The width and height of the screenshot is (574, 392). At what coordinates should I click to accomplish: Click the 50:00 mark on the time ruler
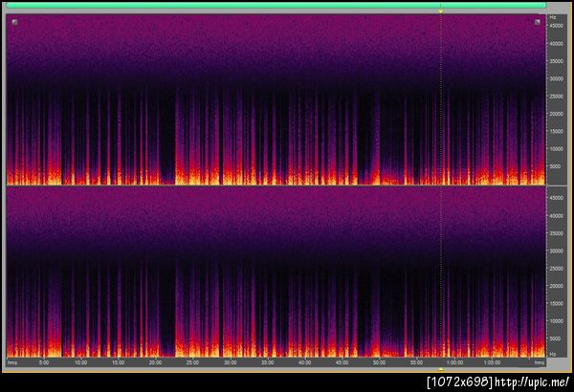(379, 362)
